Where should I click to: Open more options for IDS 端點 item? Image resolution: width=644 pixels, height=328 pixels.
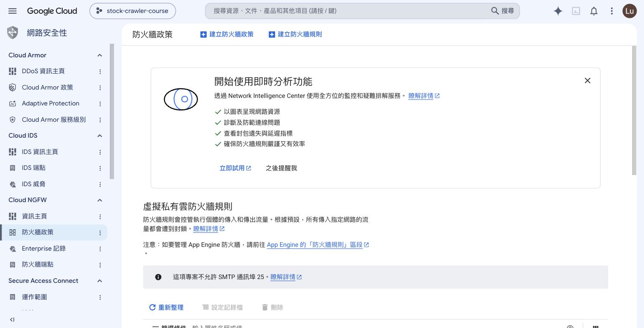100,168
